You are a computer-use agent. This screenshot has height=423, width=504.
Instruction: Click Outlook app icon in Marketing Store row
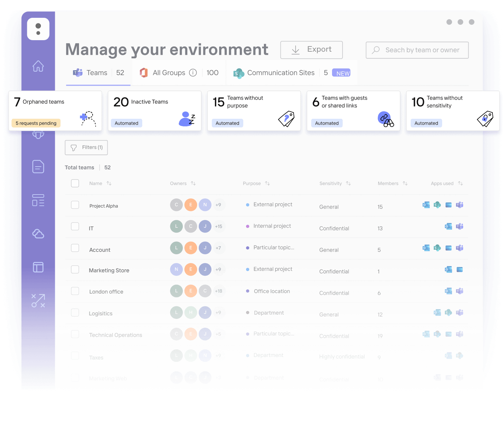click(448, 269)
